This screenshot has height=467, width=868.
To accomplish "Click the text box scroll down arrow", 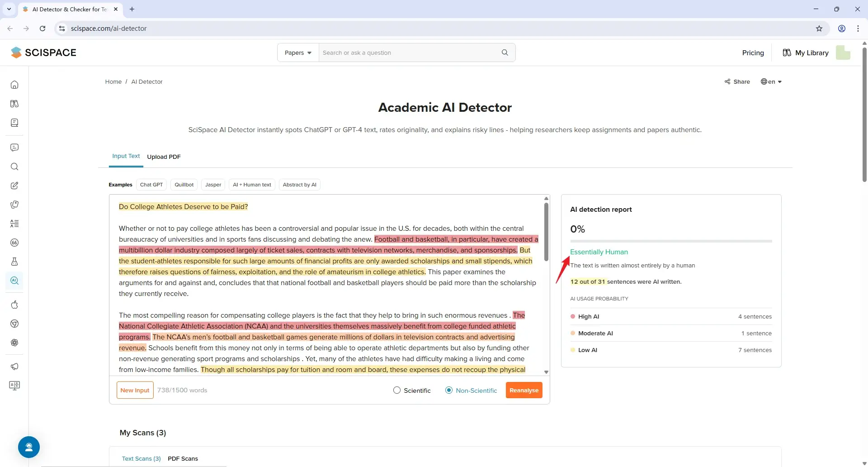I will [546, 372].
